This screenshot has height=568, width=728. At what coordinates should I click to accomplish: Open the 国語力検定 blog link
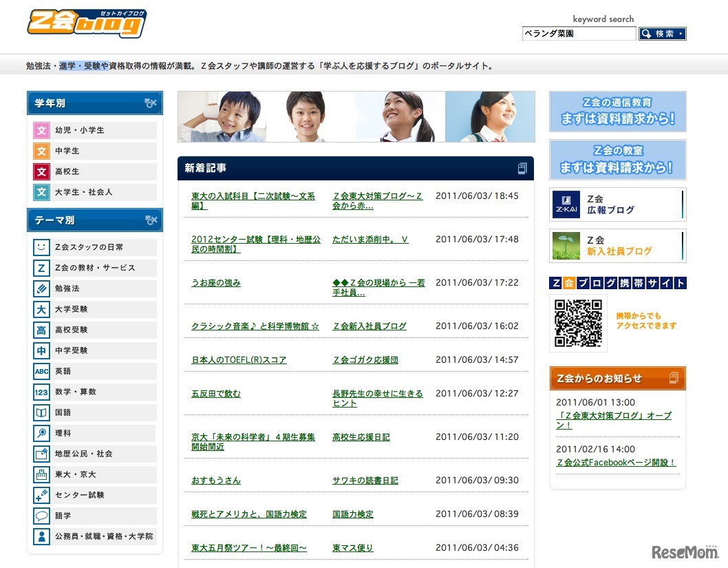pos(353,514)
